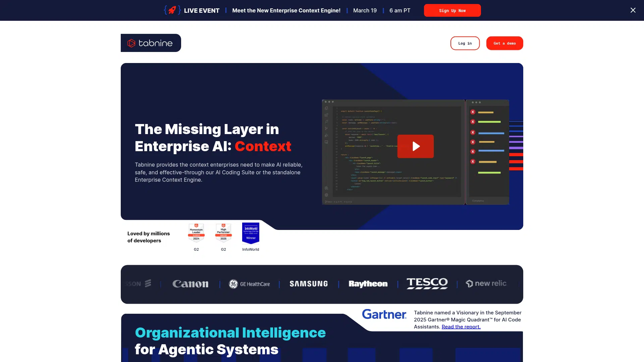Click the Tabnine logo
Screen dimensions: 644x362
[x=151, y=43]
